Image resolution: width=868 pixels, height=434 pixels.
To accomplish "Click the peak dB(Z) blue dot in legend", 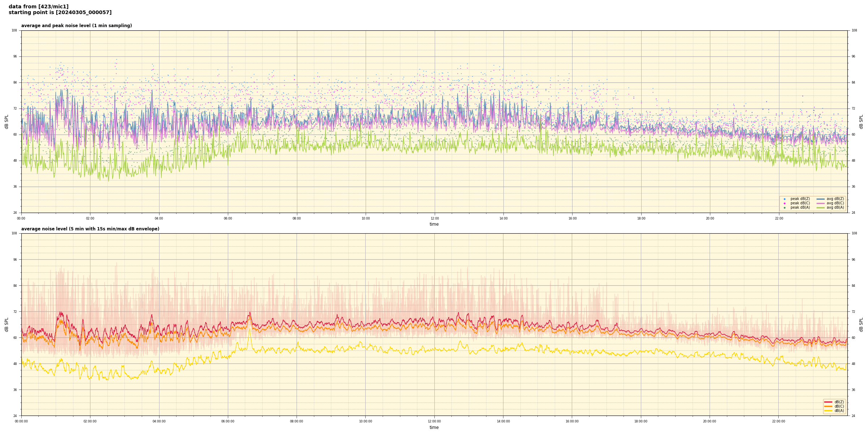I will pos(784,199).
